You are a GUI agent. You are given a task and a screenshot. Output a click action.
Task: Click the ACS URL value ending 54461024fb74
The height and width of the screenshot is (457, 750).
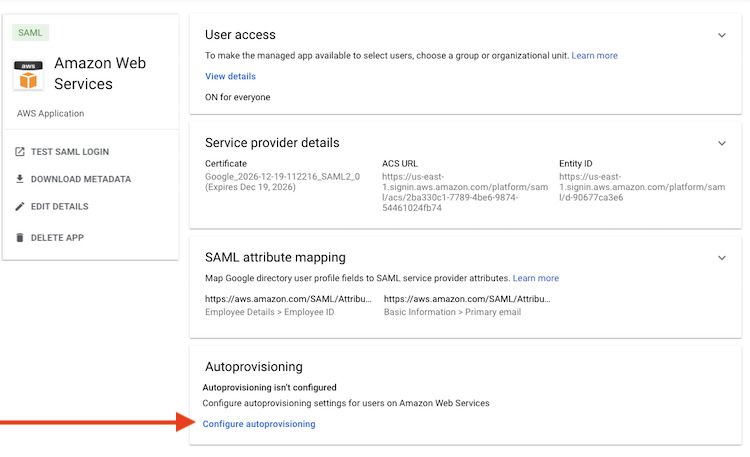coord(465,192)
